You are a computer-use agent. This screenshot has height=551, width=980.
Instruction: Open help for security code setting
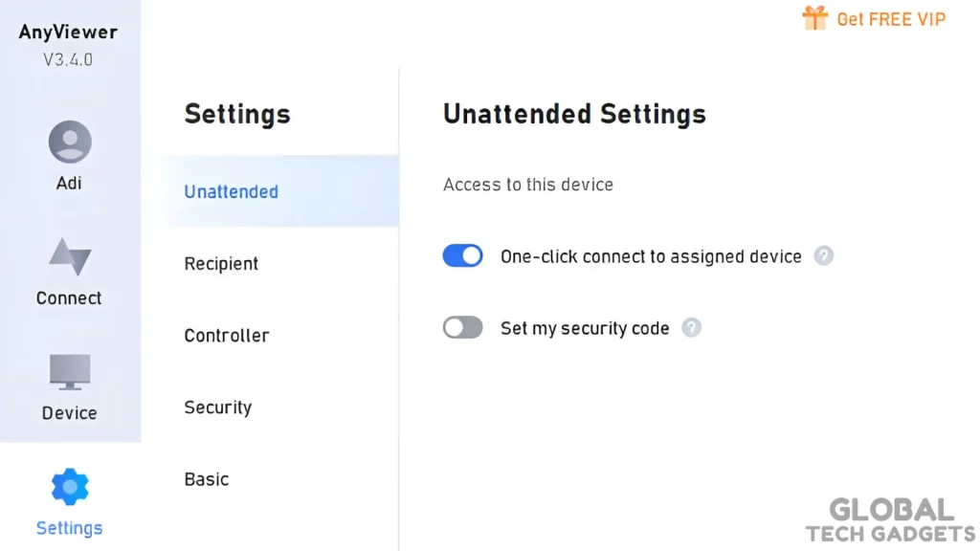[x=691, y=328]
